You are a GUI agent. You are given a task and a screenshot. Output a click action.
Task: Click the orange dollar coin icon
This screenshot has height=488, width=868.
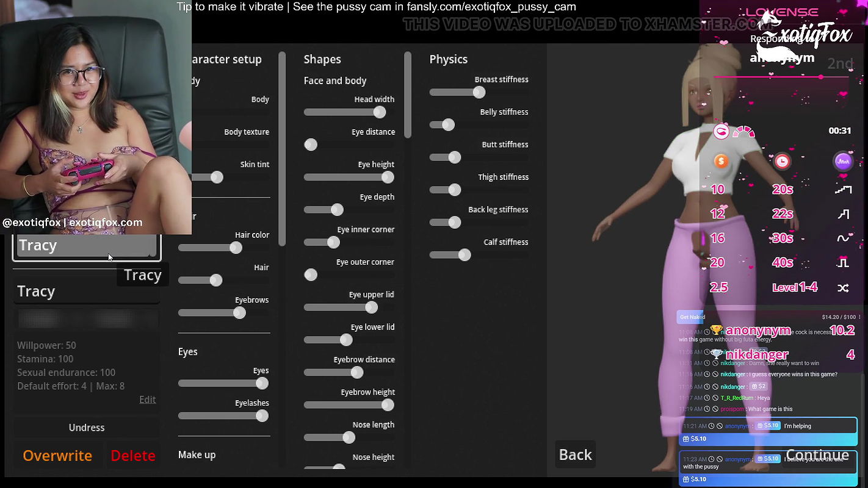(721, 161)
